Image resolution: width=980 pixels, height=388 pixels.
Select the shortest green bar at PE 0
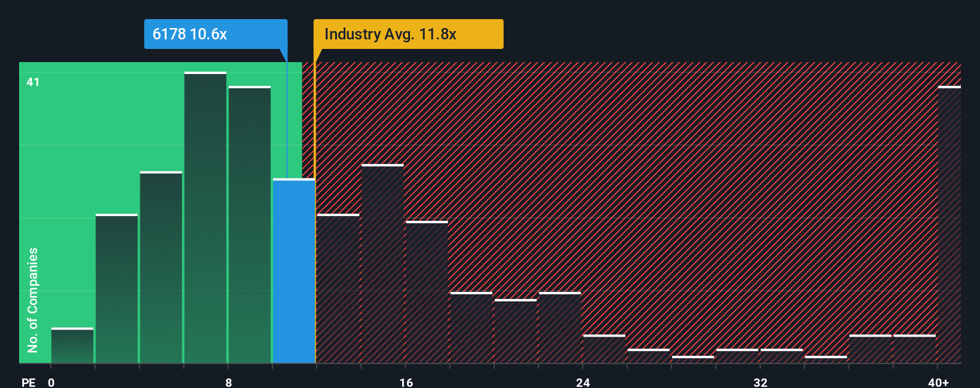tap(72, 346)
